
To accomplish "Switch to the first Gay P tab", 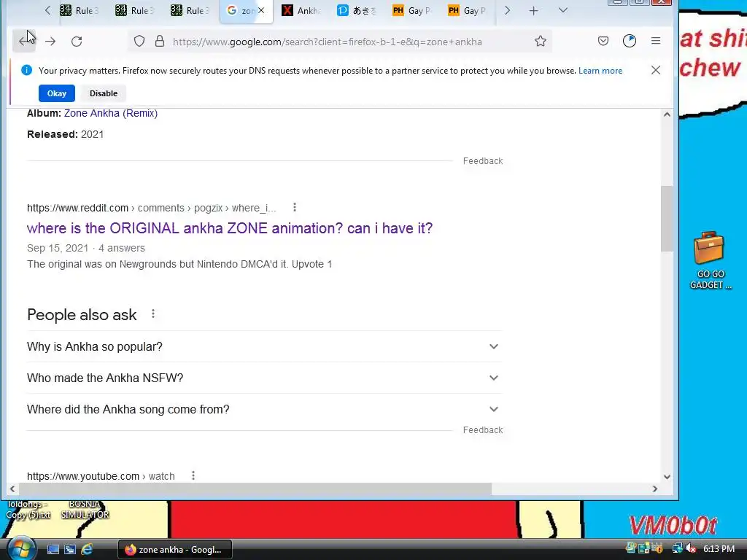I will click(x=413, y=10).
